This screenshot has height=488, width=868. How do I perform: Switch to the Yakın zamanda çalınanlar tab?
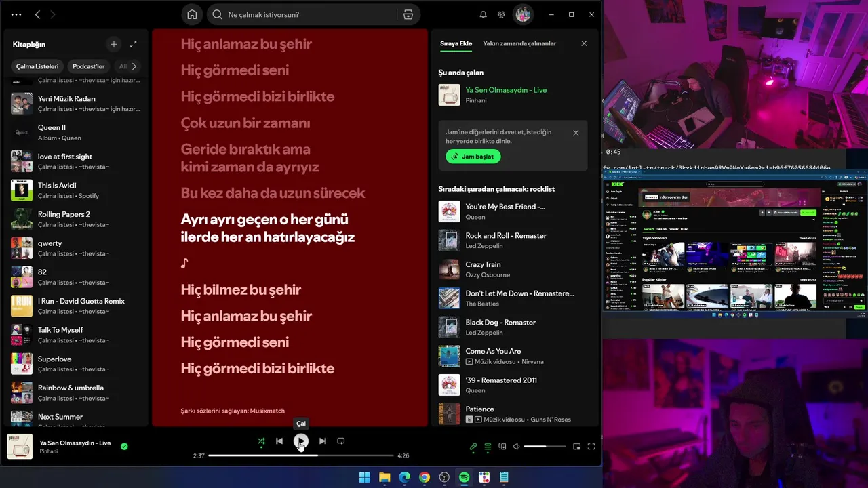[519, 43]
